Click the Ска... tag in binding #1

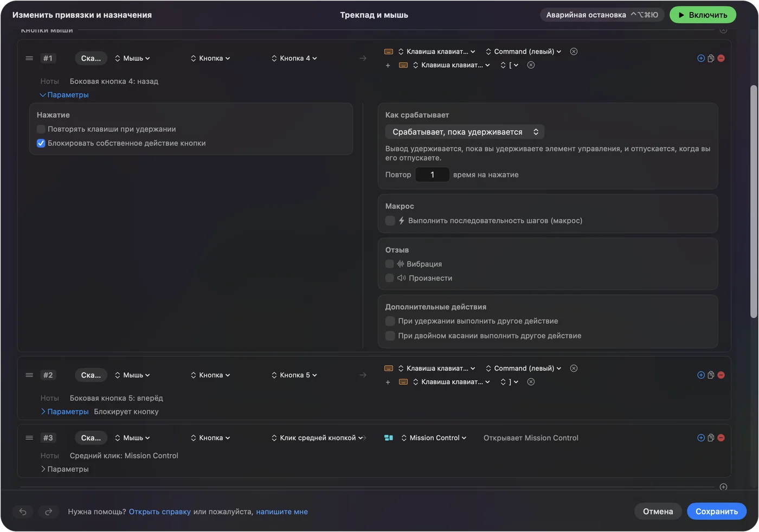(x=91, y=58)
